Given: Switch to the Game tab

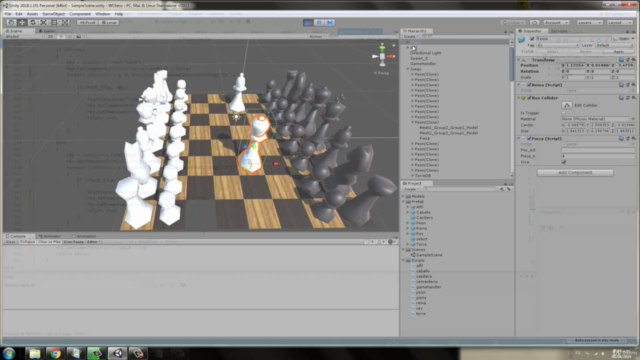Looking at the screenshot, I should point(47,31).
